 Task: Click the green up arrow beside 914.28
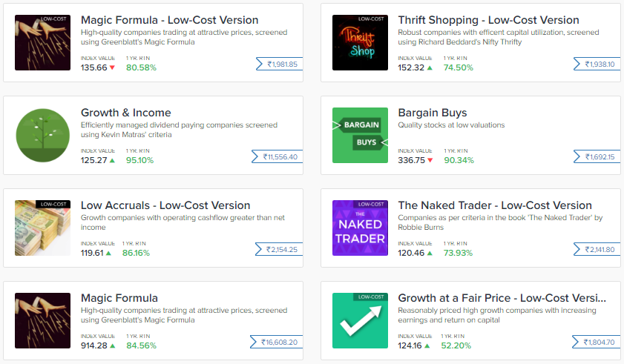[112, 346]
